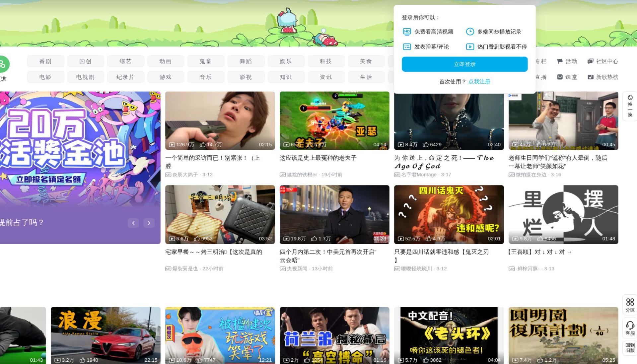Image resolution: width=637 pixels, height=364 pixels.
Task: Select the 综艺 category
Action: click(x=126, y=61)
